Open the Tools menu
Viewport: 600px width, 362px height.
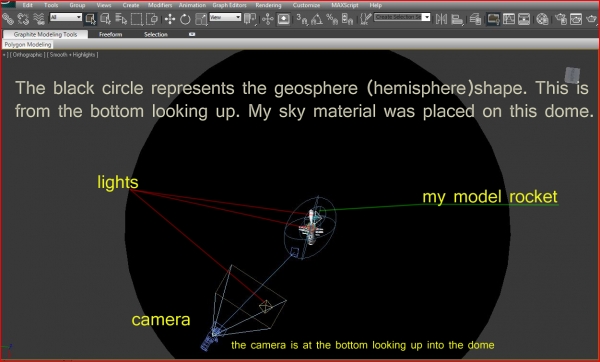point(51,5)
